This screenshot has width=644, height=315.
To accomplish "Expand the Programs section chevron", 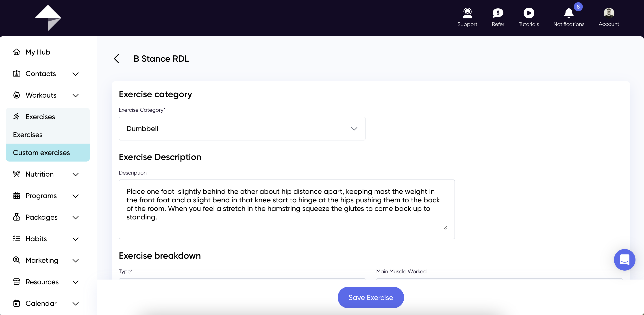I will 76,196.
